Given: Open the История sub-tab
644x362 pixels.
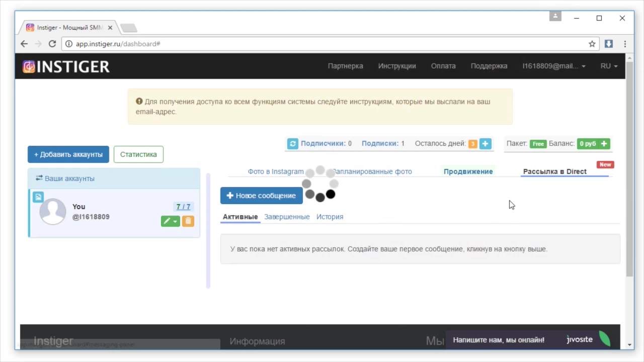Looking at the screenshot, I should [x=330, y=217].
